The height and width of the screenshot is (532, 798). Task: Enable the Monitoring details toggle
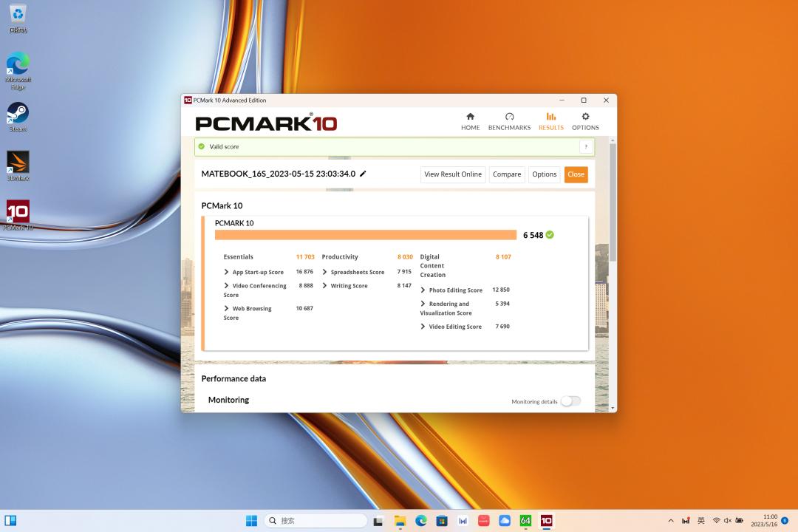570,400
